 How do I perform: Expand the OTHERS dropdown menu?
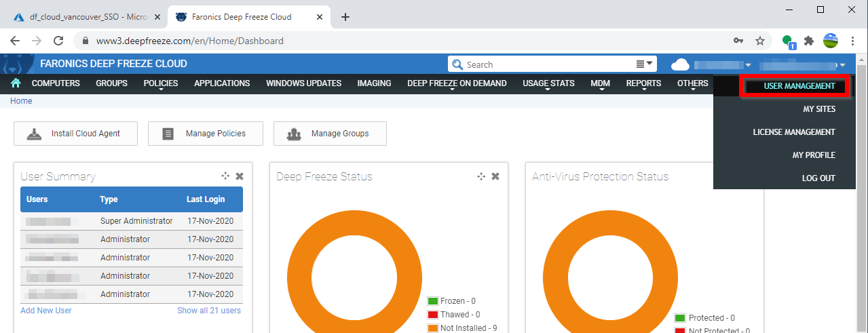click(692, 83)
